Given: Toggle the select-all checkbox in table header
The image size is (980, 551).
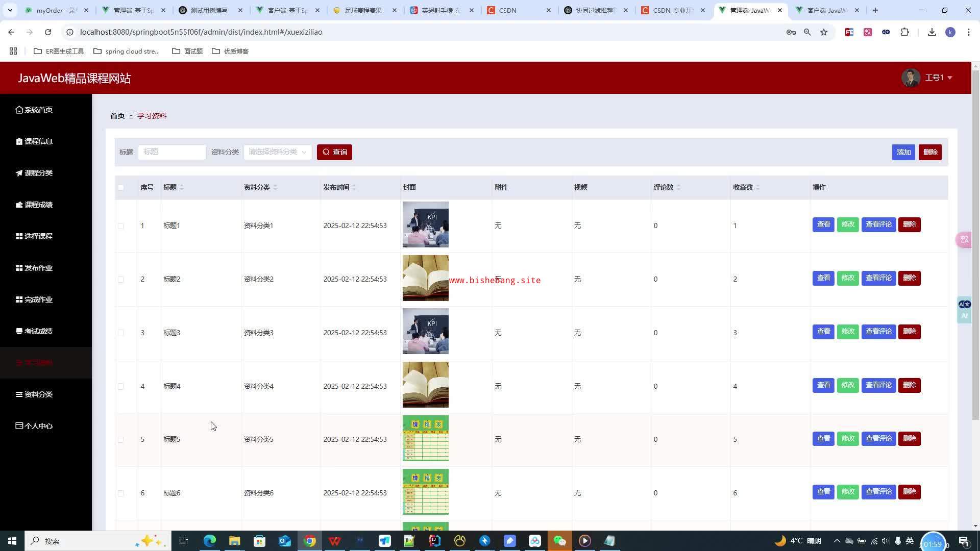Looking at the screenshot, I should (121, 187).
